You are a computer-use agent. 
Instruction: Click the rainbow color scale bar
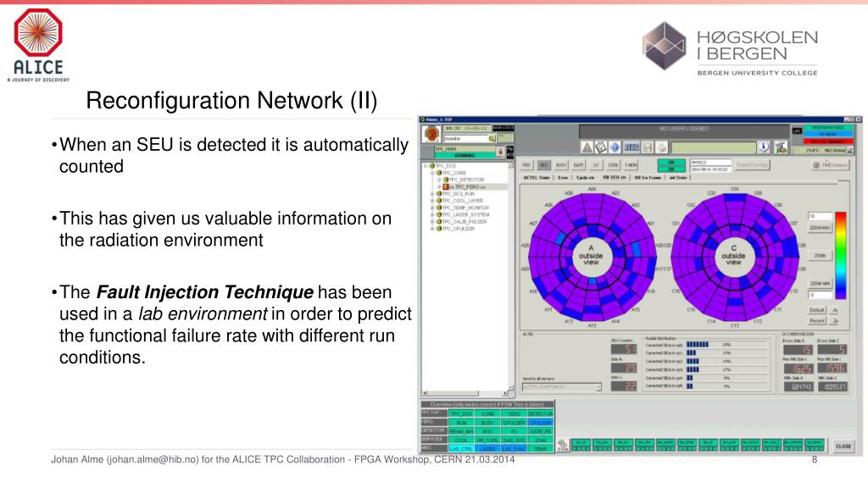[x=840, y=255]
